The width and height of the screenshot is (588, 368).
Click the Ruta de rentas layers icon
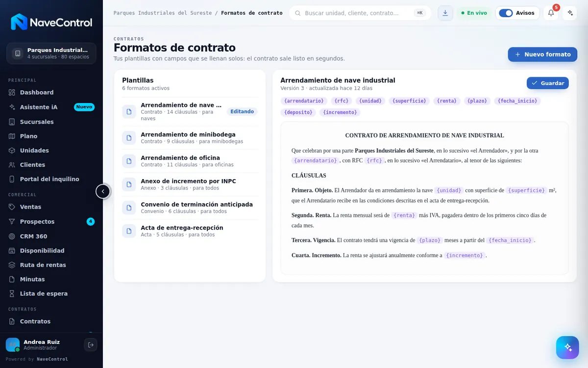12,265
